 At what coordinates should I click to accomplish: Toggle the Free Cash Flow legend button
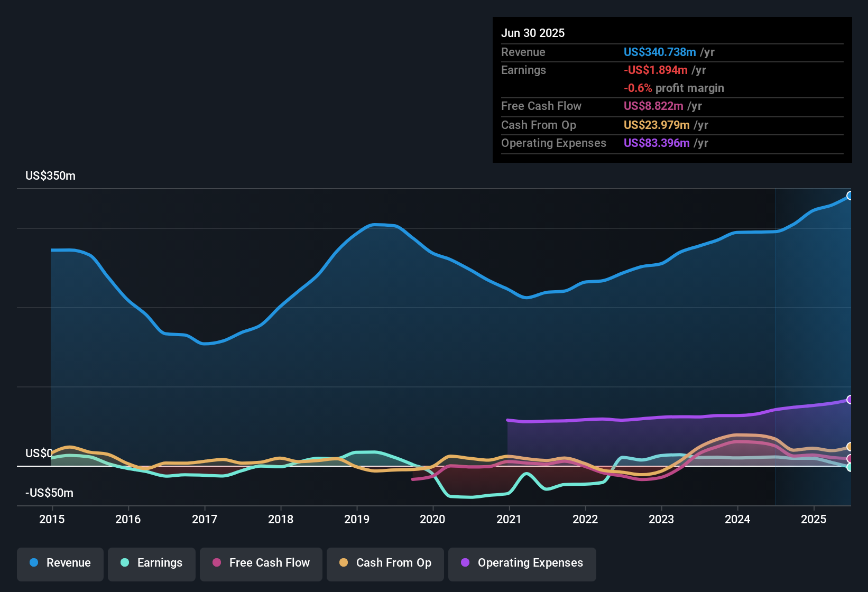pos(261,563)
